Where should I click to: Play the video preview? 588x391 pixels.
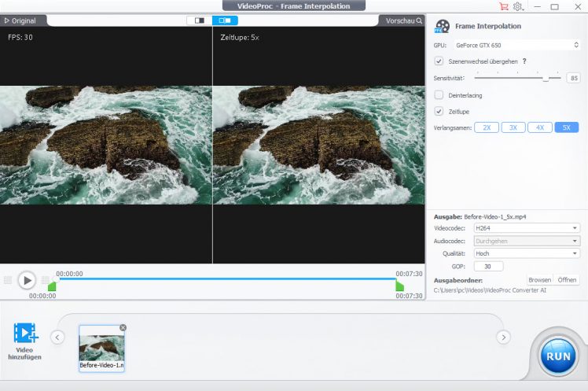coord(27,280)
